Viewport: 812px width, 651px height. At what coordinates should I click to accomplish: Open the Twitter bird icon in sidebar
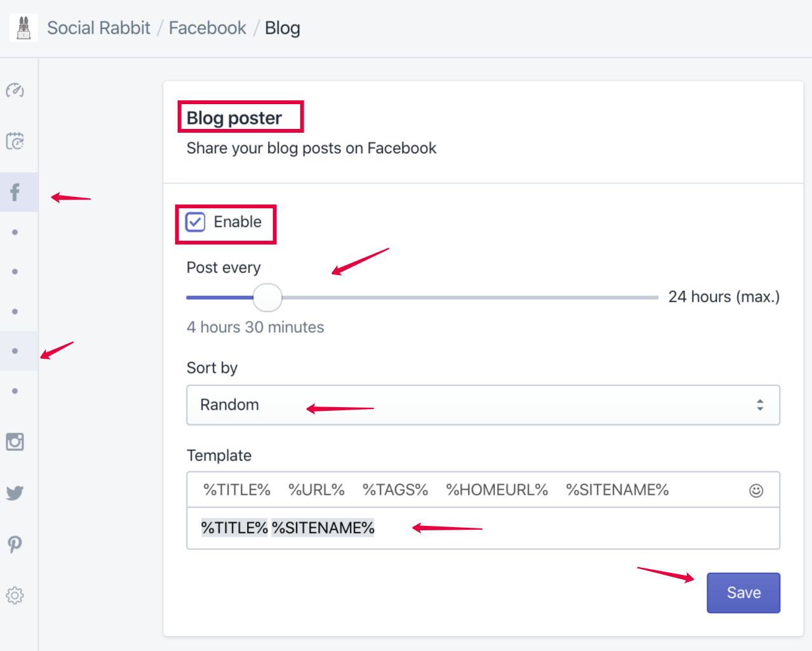(15, 492)
